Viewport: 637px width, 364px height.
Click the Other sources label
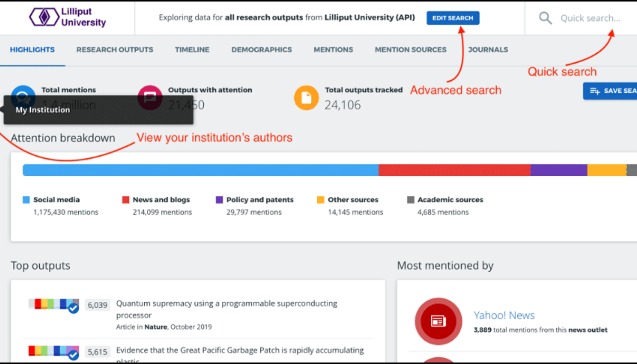353,200
